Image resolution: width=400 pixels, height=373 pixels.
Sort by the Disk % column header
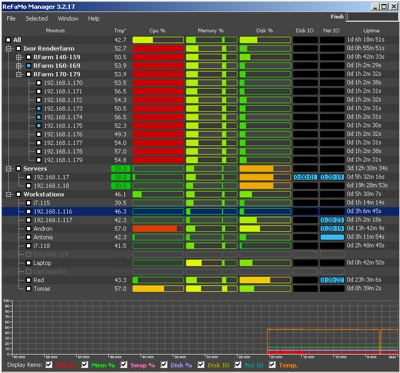[264, 31]
